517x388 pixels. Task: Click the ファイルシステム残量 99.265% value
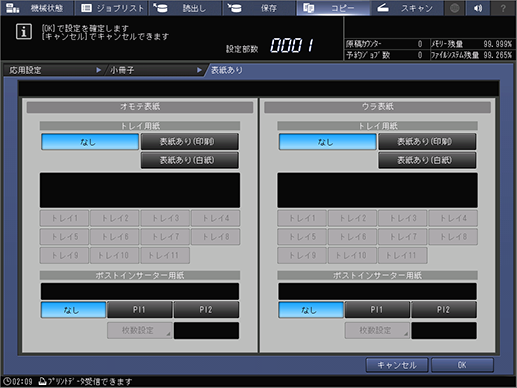tap(498, 55)
